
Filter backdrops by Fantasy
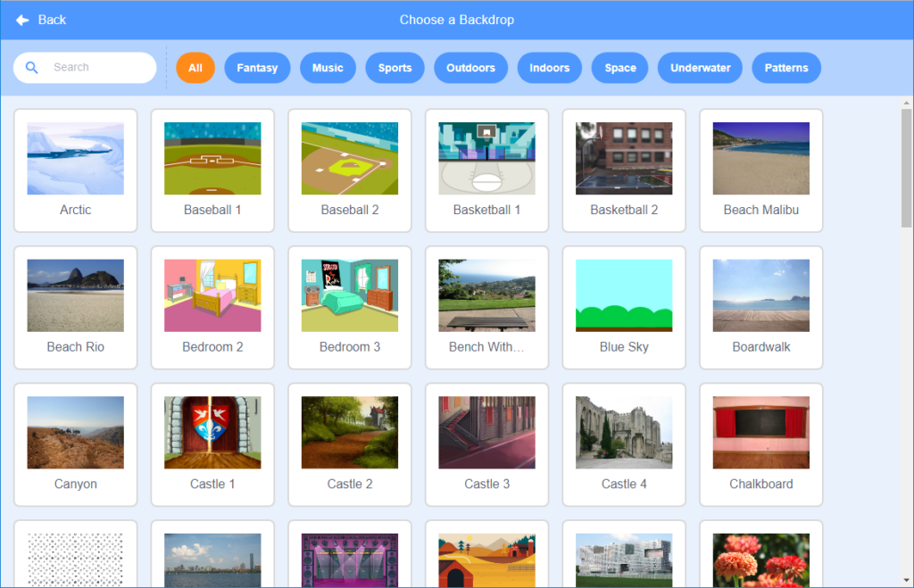coord(257,68)
